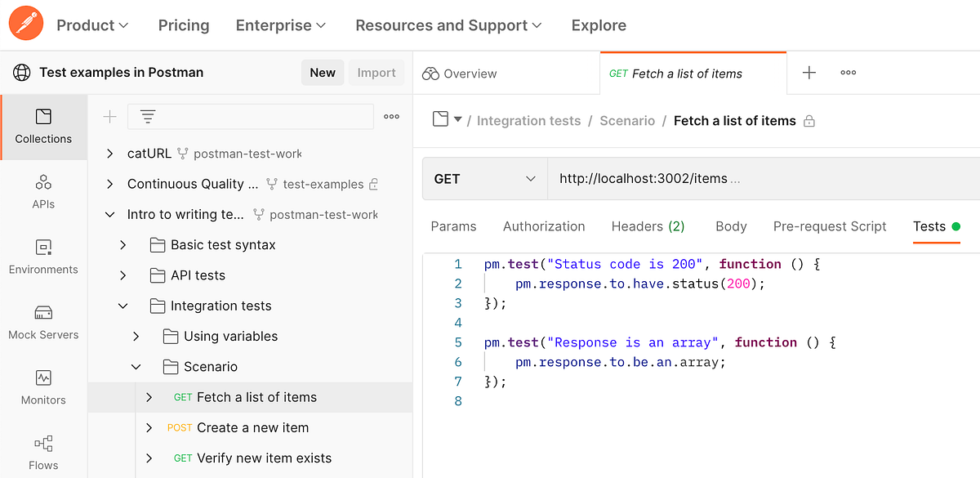Click the Postman logo icon
The image size is (980, 478).
coord(25,23)
